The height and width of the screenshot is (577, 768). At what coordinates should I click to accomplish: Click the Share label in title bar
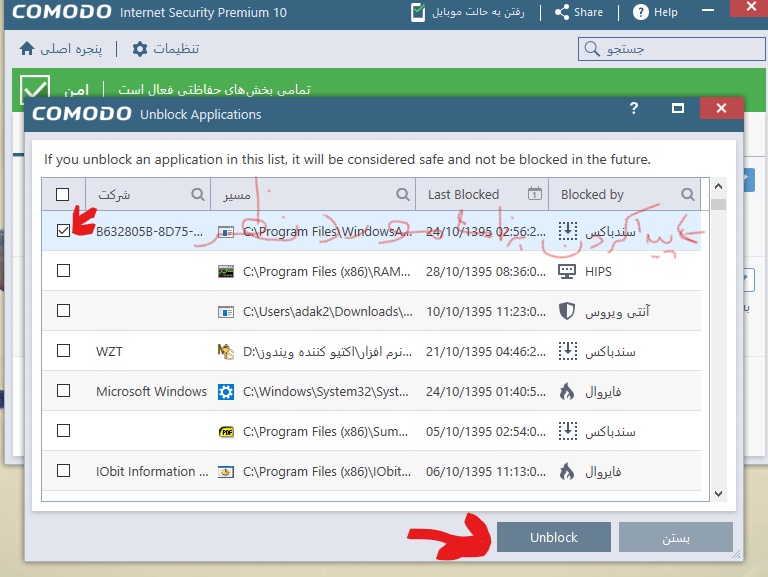tap(588, 12)
